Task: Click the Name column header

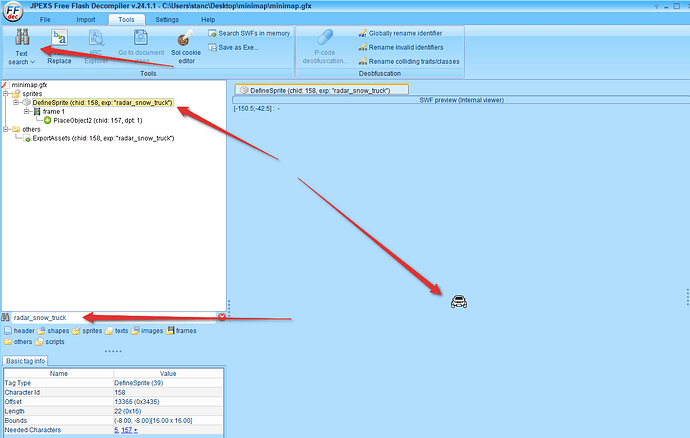Action: tap(59, 373)
